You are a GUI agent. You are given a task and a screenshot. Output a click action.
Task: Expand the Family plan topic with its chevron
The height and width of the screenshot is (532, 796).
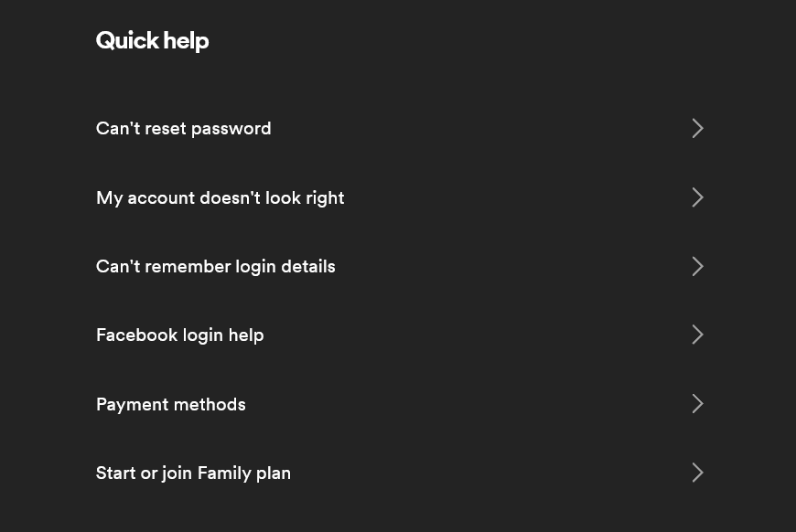697,473
